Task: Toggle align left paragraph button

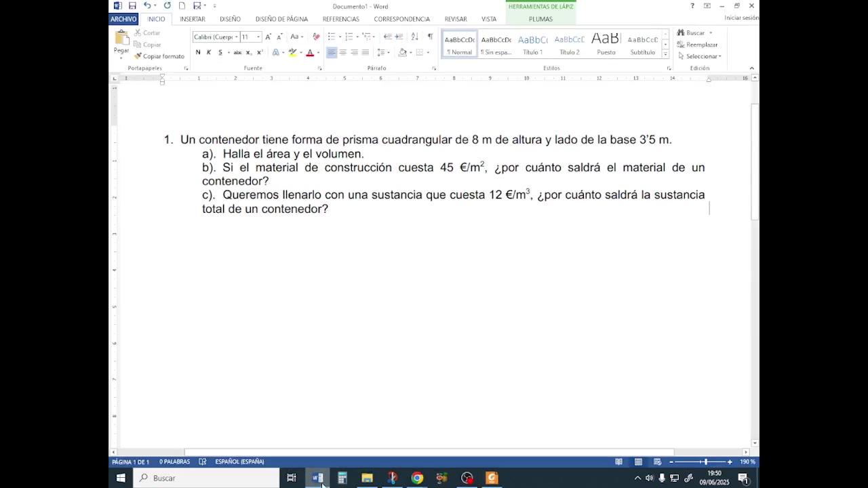Action: tap(332, 52)
